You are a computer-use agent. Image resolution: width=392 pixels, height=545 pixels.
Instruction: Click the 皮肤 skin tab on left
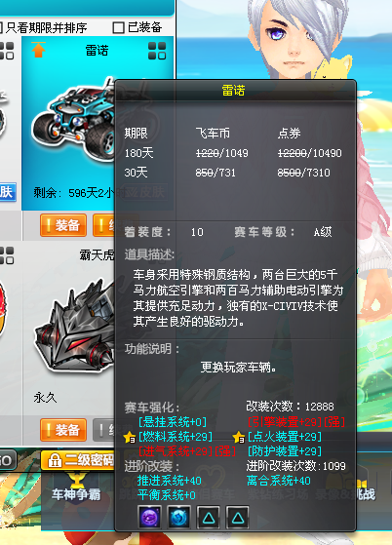tap(7, 192)
